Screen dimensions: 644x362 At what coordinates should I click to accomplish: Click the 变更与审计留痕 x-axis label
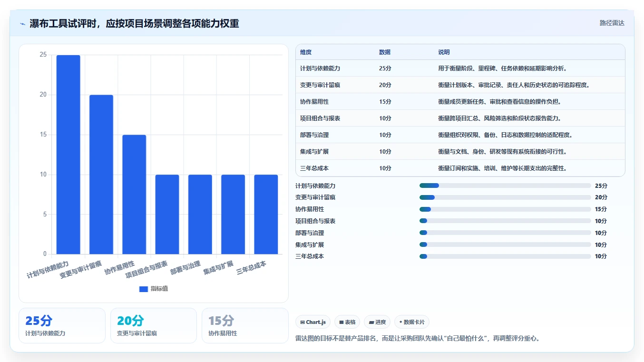click(x=80, y=269)
